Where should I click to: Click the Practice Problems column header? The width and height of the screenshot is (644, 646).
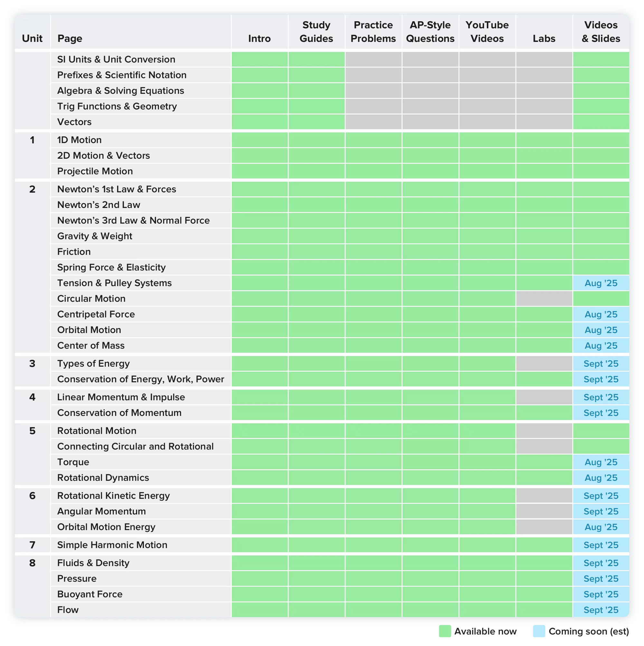[x=373, y=32]
